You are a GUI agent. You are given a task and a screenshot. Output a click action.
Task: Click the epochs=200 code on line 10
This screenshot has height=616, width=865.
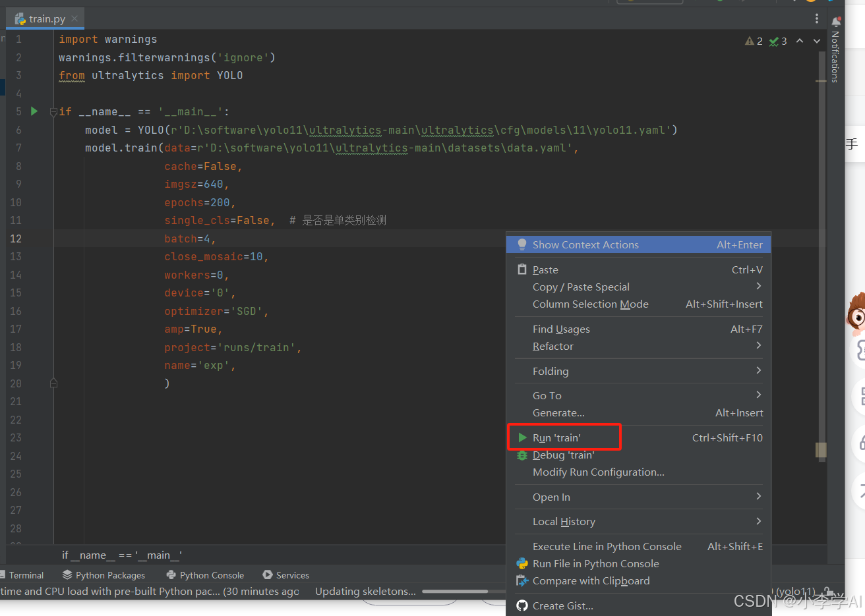[x=200, y=202]
